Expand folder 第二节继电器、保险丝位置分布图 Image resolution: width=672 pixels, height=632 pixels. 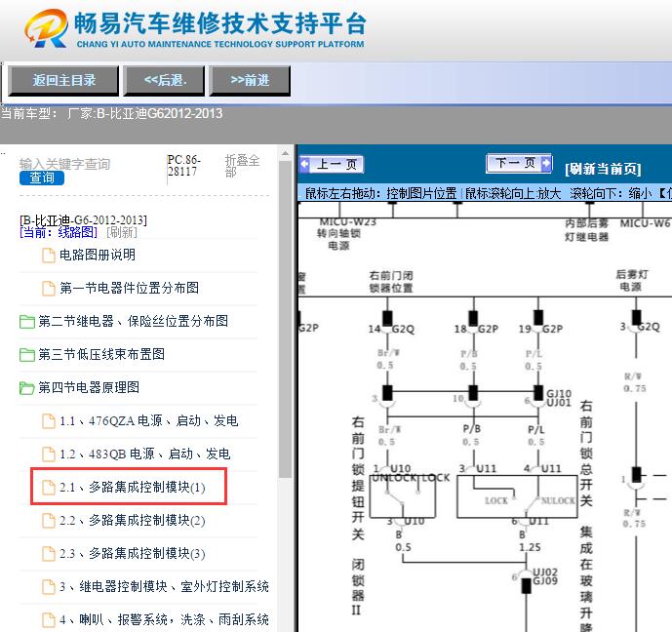134,321
